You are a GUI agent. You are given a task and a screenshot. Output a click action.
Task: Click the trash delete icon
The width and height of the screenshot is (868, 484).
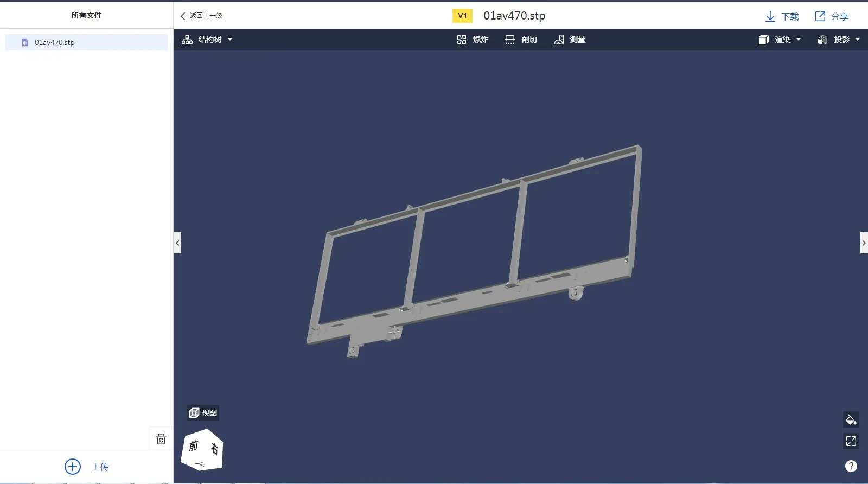click(x=161, y=439)
